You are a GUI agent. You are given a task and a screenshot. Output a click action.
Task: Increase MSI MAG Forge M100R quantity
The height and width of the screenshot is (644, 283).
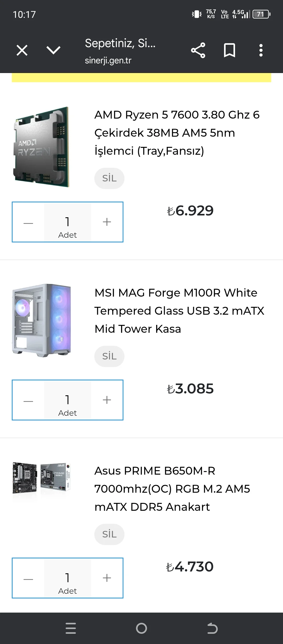107,400
